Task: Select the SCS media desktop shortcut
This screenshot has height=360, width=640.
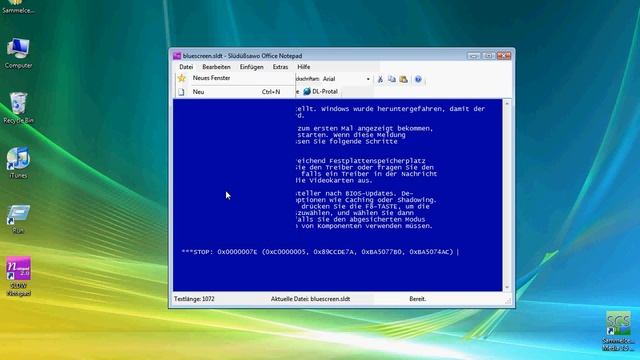Action: [x=618, y=331]
